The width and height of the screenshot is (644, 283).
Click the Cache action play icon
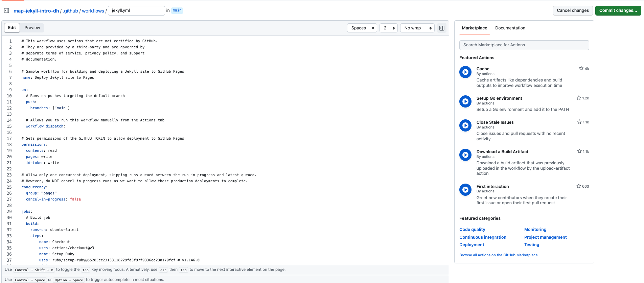click(x=465, y=72)
